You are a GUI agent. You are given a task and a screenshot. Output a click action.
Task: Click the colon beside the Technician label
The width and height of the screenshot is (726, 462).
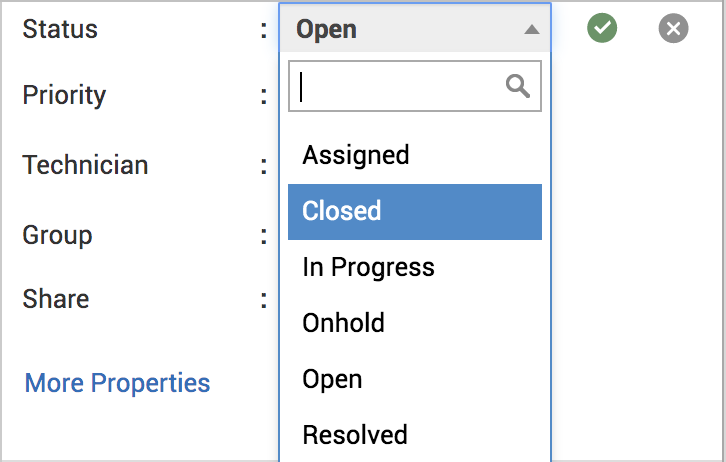tap(264, 166)
